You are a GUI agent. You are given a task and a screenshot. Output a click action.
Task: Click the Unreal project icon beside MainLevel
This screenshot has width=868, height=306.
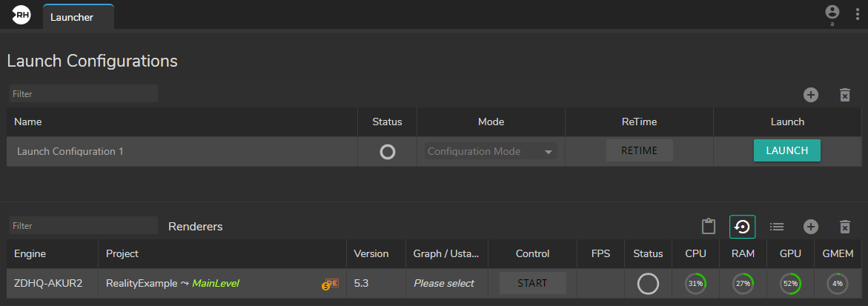pyautogui.click(x=331, y=283)
